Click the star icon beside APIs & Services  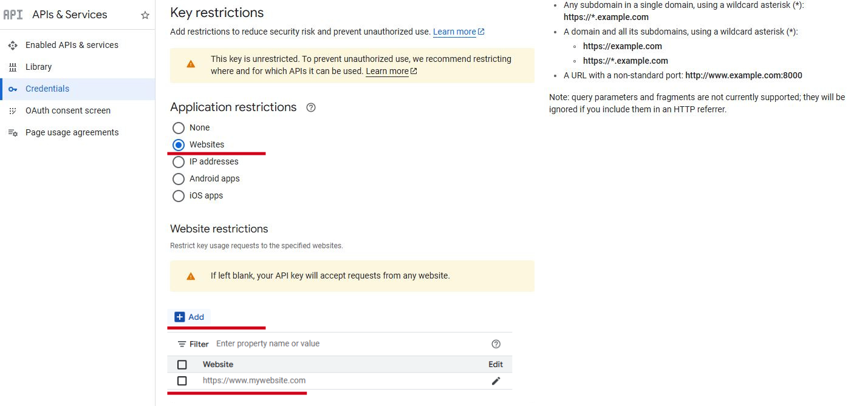145,15
